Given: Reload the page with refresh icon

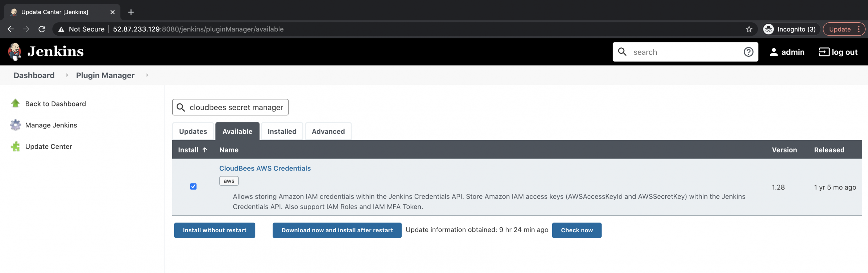Looking at the screenshot, I should [42, 29].
